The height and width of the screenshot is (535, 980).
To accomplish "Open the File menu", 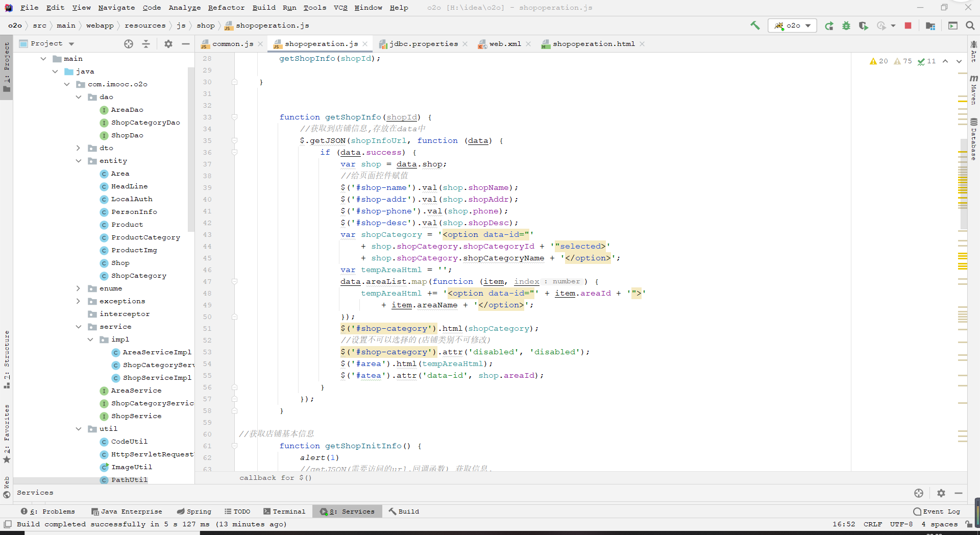I will click(29, 8).
